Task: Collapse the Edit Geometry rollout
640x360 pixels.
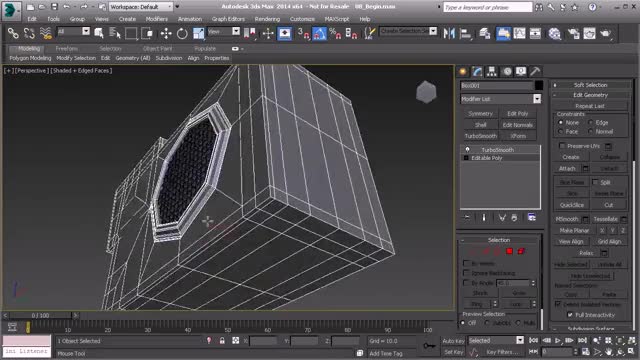Action: pyautogui.click(x=591, y=95)
